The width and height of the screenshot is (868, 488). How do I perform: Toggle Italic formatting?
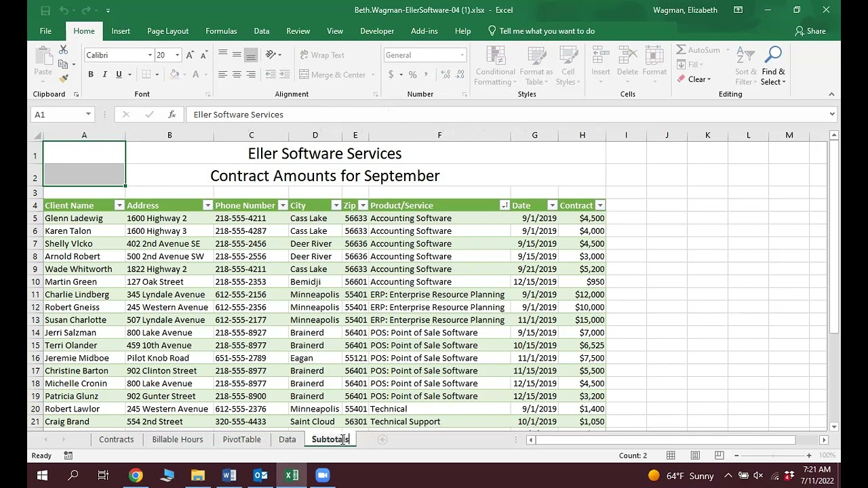(x=104, y=75)
